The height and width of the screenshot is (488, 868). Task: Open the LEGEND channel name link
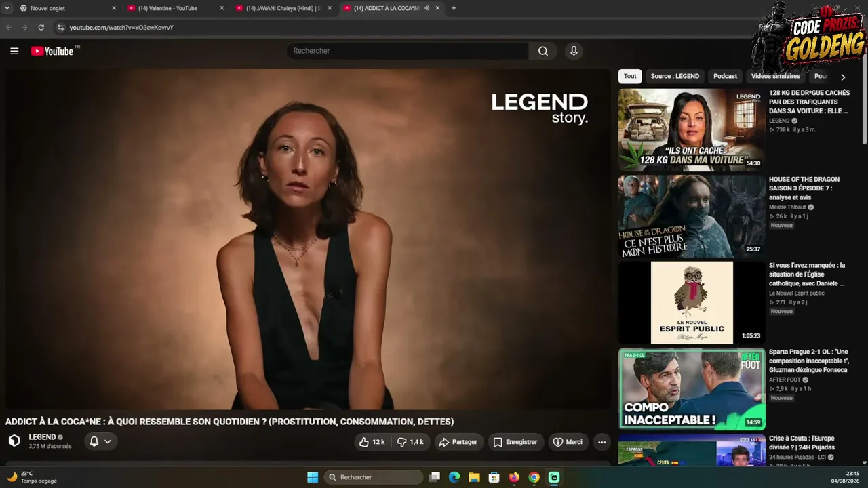tap(42, 437)
